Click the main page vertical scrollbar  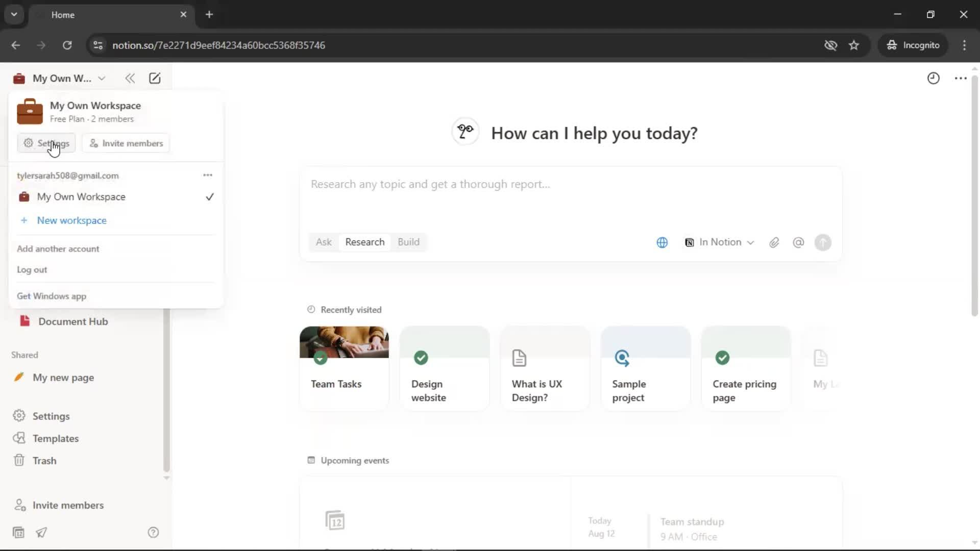(974, 196)
